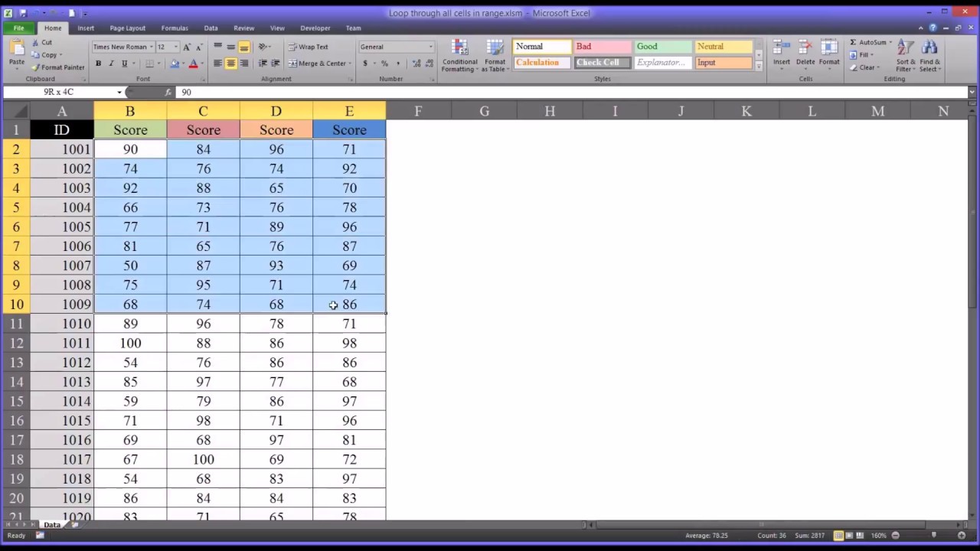Decrease the cell indent

(x=263, y=64)
